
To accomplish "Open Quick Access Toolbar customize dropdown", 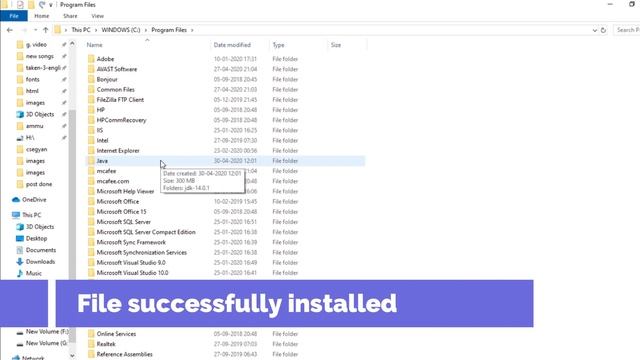I will click(x=51, y=5).
